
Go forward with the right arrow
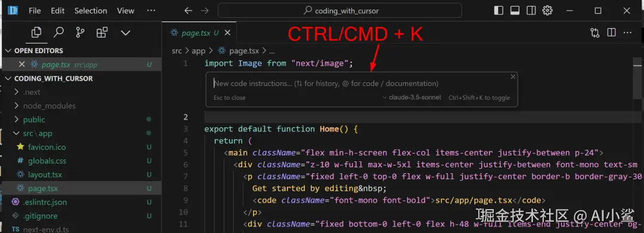(205, 11)
